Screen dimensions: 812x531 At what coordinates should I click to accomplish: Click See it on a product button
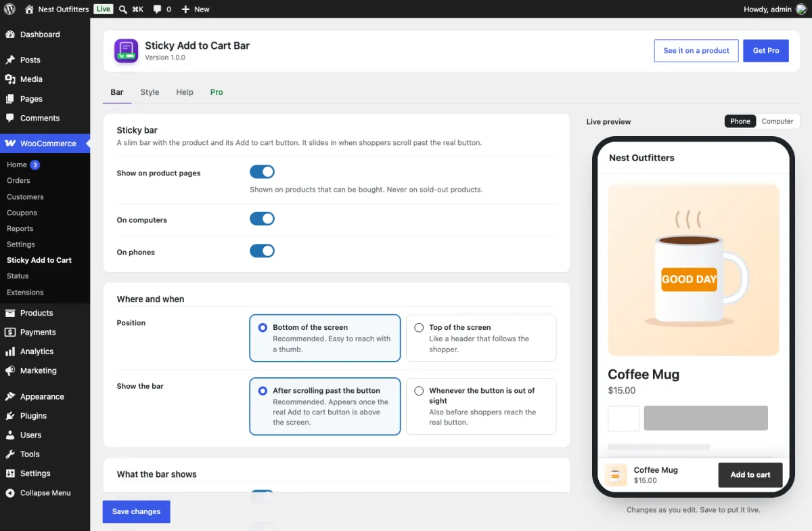pos(696,51)
